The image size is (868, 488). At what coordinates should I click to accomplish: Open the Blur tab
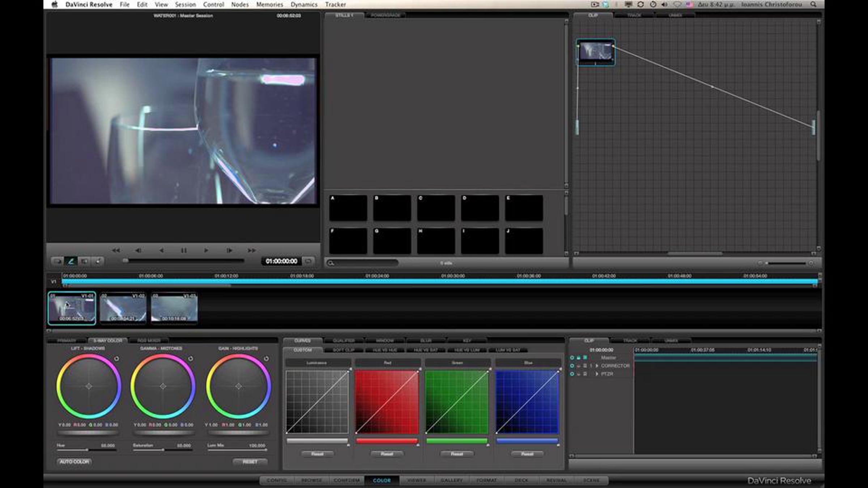click(x=426, y=341)
